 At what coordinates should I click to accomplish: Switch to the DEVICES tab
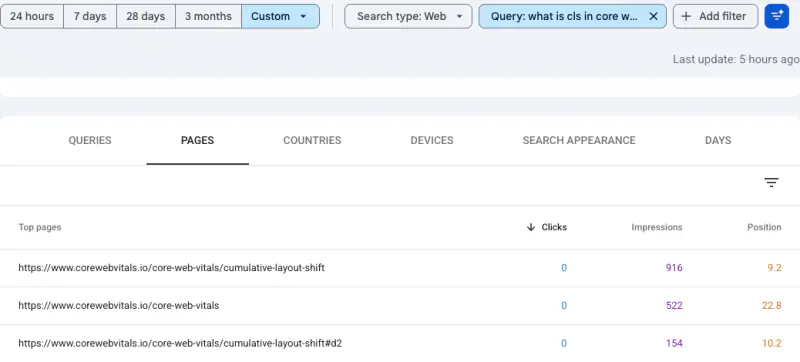pyautogui.click(x=432, y=140)
